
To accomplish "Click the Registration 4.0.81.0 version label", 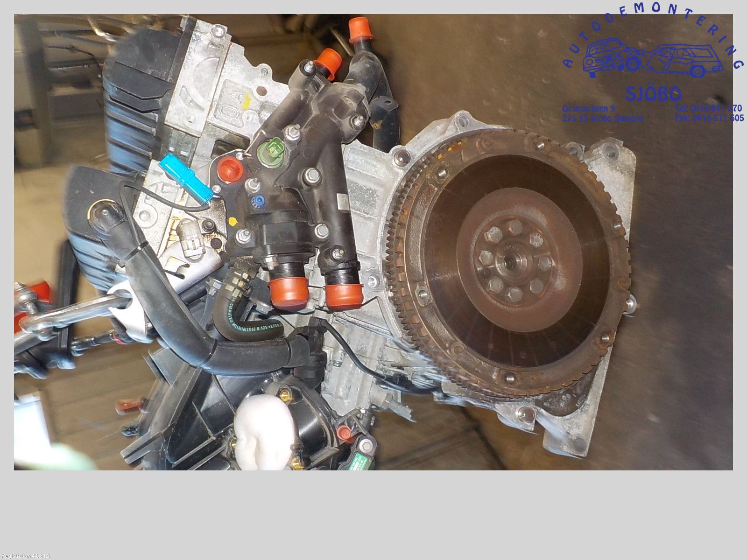I will 25,556.
